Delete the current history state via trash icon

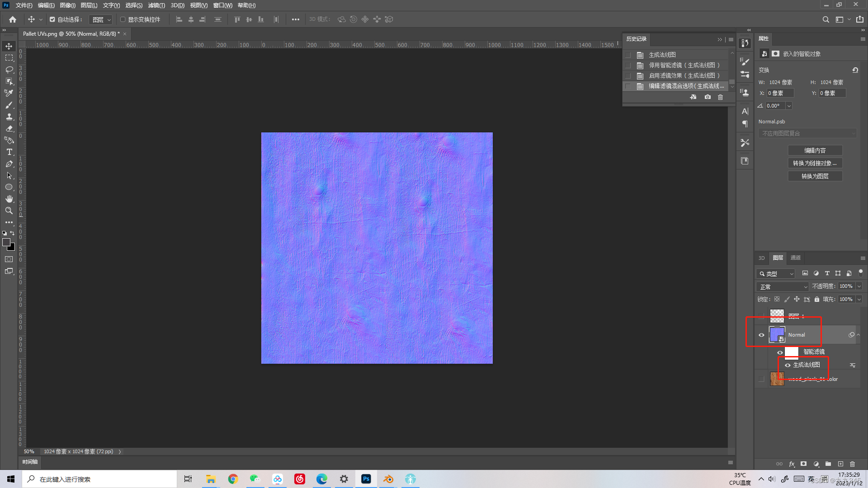tap(721, 97)
